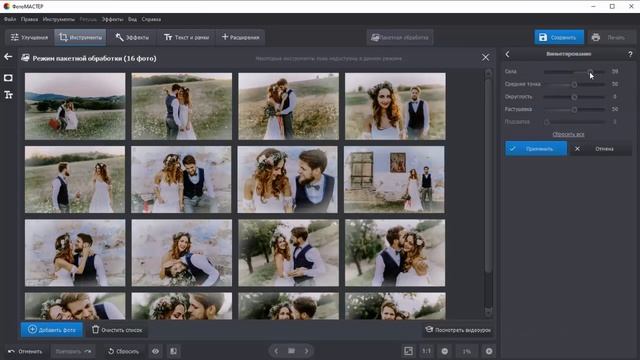Zoom out with the minus icon
This screenshot has width=640, height=360.
[445, 351]
